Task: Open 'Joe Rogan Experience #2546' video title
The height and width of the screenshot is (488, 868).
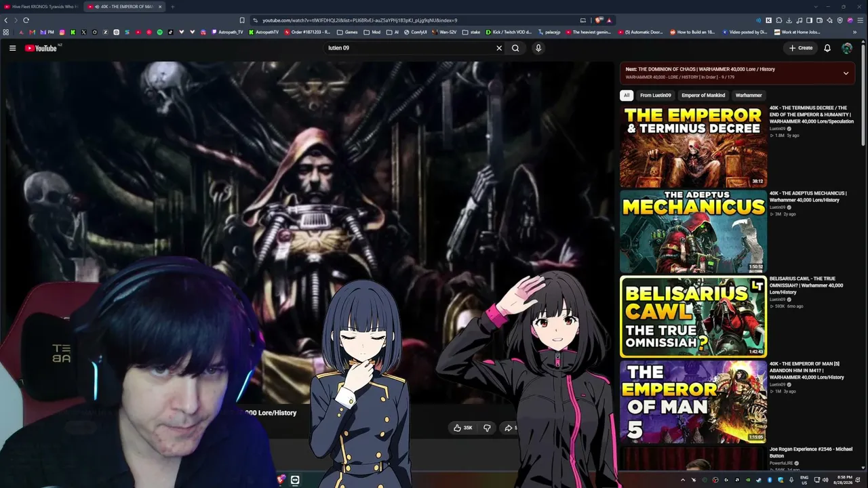Action: point(811,452)
